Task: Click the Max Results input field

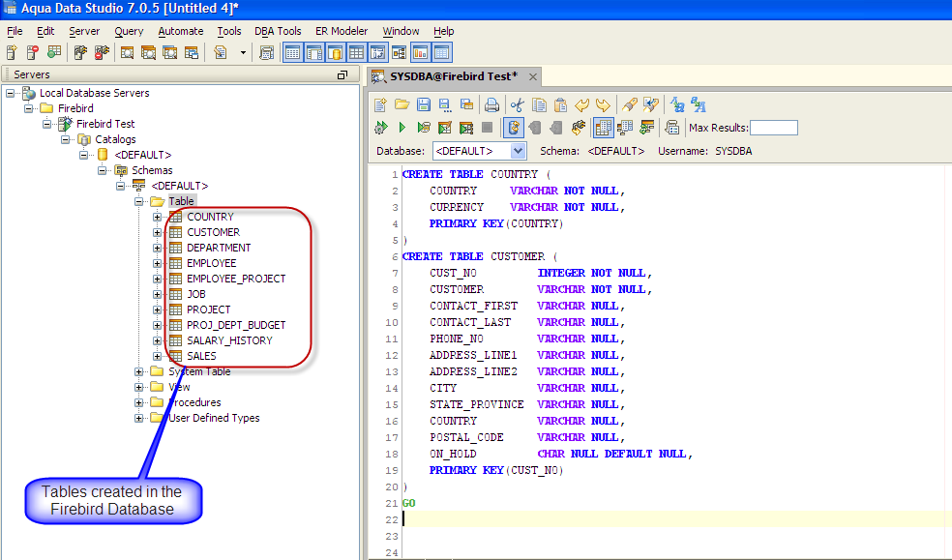Action: tap(774, 128)
